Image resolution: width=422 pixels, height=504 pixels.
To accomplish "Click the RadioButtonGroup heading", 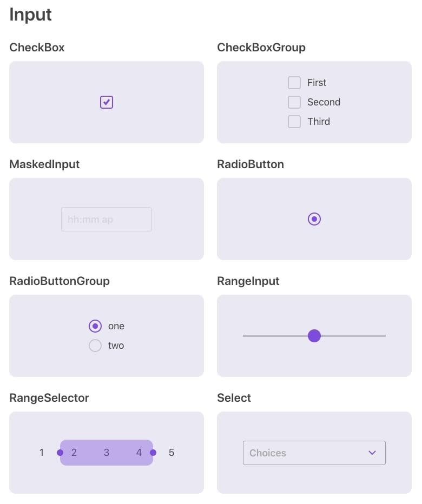I will [x=60, y=281].
